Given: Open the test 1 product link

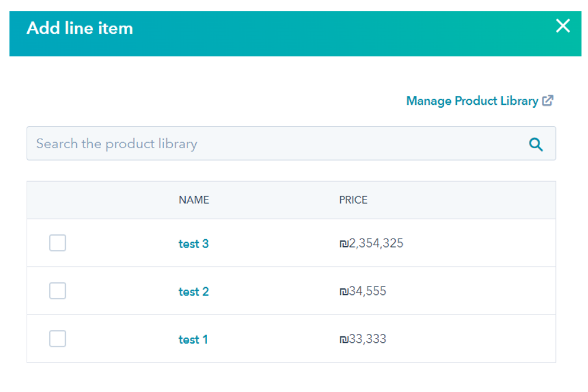Looking at the screenshot, I should (193, 339).
